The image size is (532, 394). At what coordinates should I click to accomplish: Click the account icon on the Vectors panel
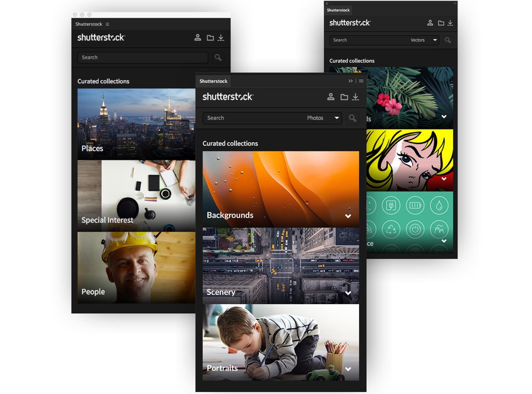click(x=430, y=23)
